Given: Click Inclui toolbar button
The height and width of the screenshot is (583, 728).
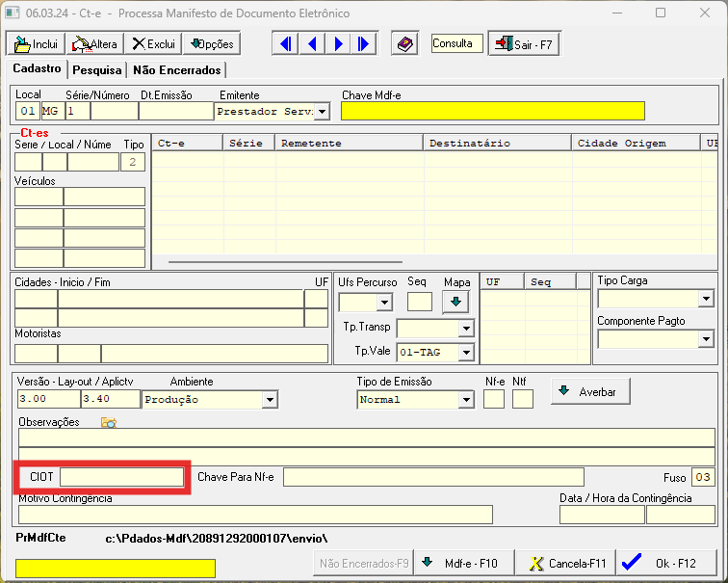Looking at the screenshot, I should (36, 44).
